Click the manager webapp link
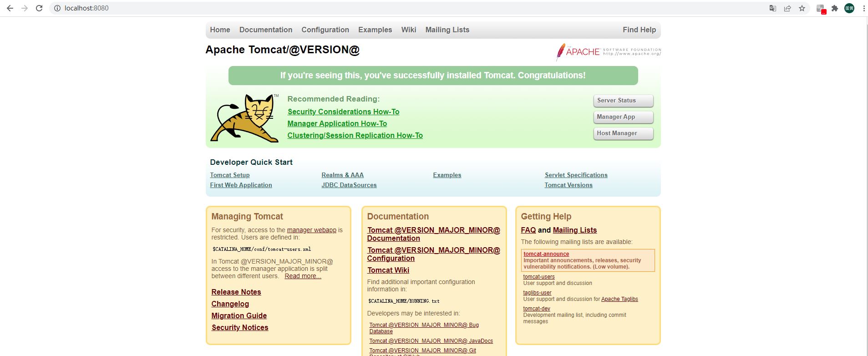The width and height of the screenshot is (868, 356). (x=312, y=230)
